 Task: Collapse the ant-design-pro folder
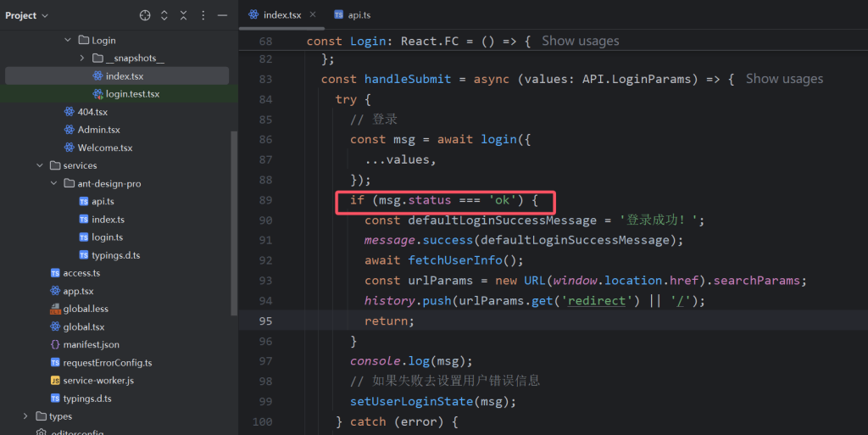(53, 183)
